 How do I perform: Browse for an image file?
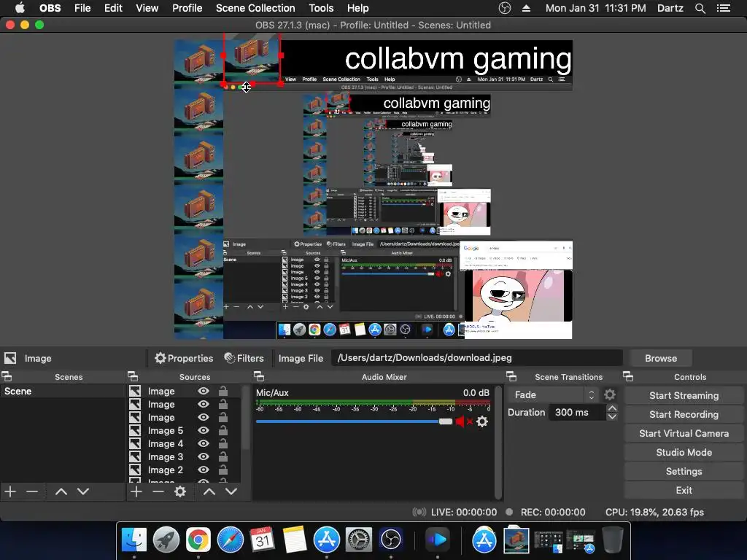pos(661,358)
